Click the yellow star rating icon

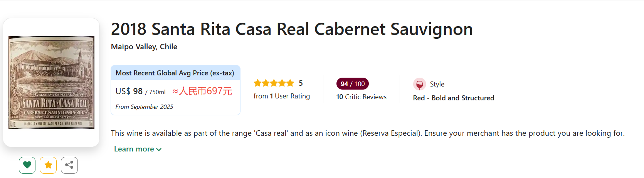[x=48, y=165]
